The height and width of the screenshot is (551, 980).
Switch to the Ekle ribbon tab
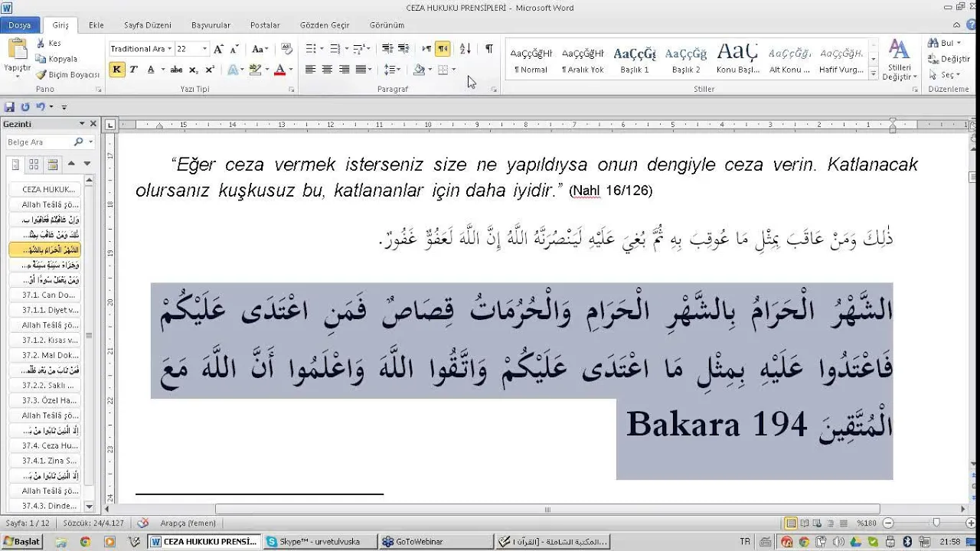pyautogui.click(x=96, y=25)
